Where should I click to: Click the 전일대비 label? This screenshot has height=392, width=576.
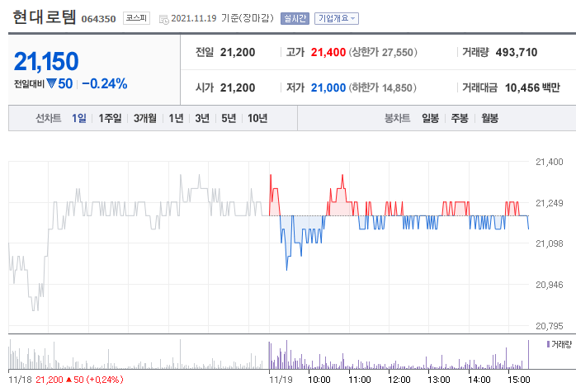29,84
